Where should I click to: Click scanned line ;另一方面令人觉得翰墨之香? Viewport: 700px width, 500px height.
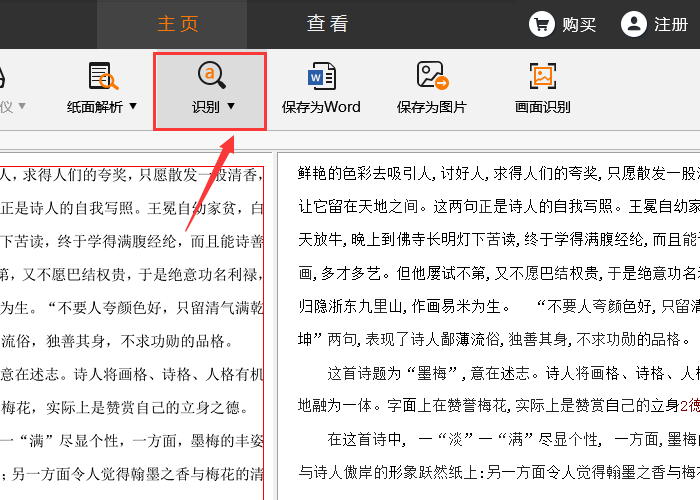click(132, 474)
